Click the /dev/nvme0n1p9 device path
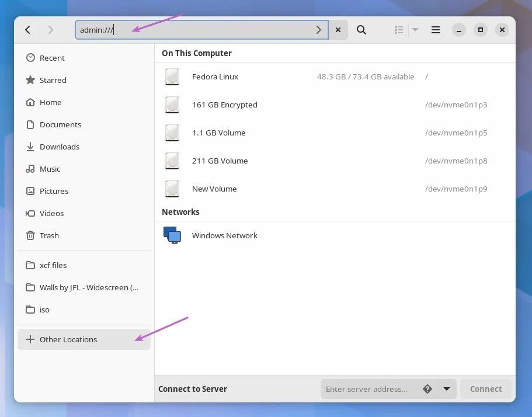Viewport: 532px width, 417px height. 456,189
